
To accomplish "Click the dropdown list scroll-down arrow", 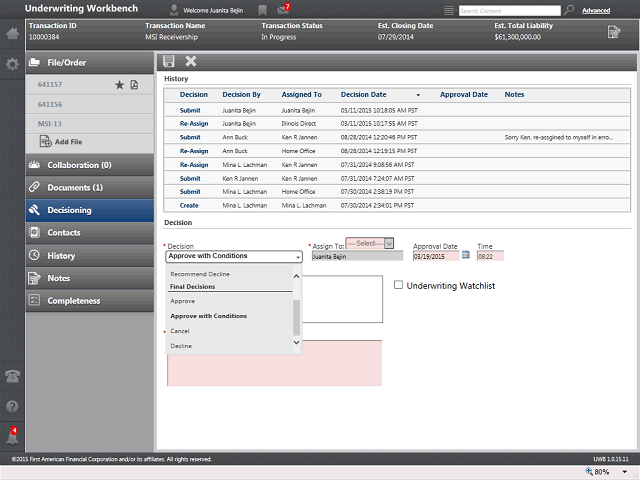I will pyautogui.click(x=297, y=342).
